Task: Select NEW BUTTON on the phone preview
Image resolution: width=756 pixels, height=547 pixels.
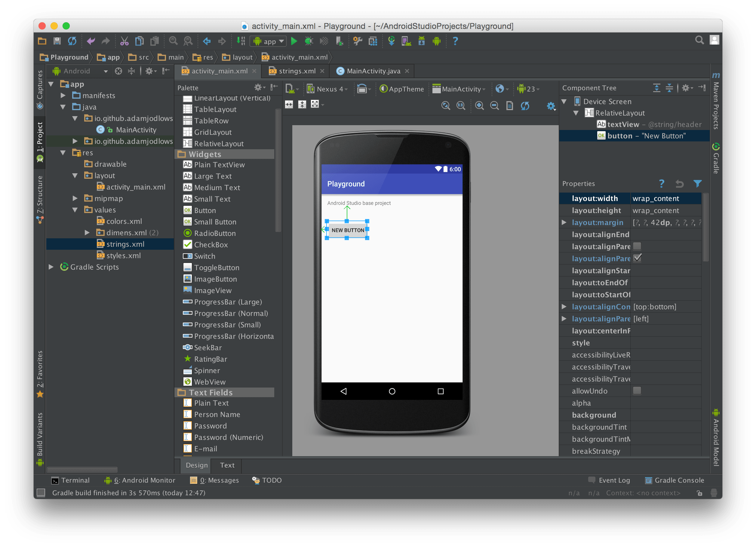Action: pyautogui.click(x=347, y=230)
